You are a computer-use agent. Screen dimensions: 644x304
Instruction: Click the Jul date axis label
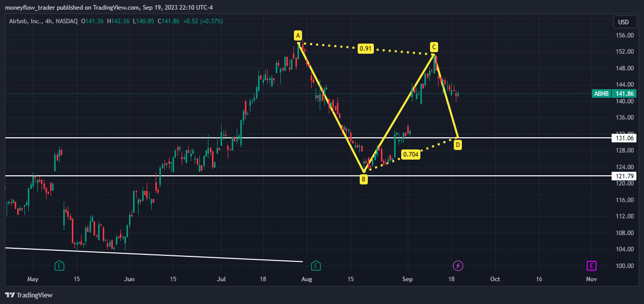click(221, 279)
